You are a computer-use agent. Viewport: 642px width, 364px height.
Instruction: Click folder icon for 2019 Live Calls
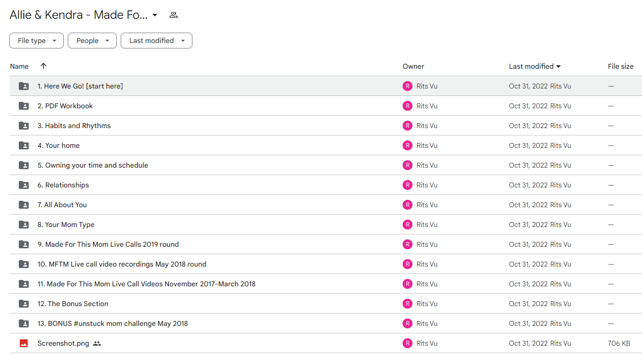(x=24, y=244)
